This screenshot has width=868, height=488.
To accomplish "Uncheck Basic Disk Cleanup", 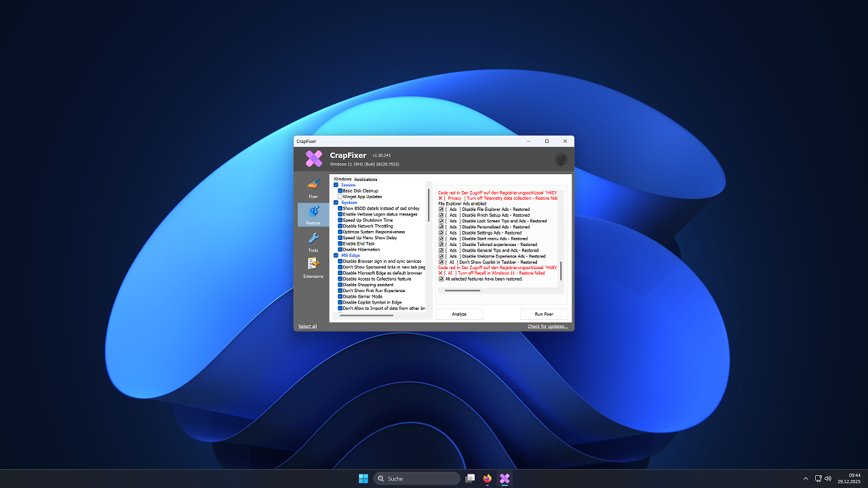I will pos(340,191).
